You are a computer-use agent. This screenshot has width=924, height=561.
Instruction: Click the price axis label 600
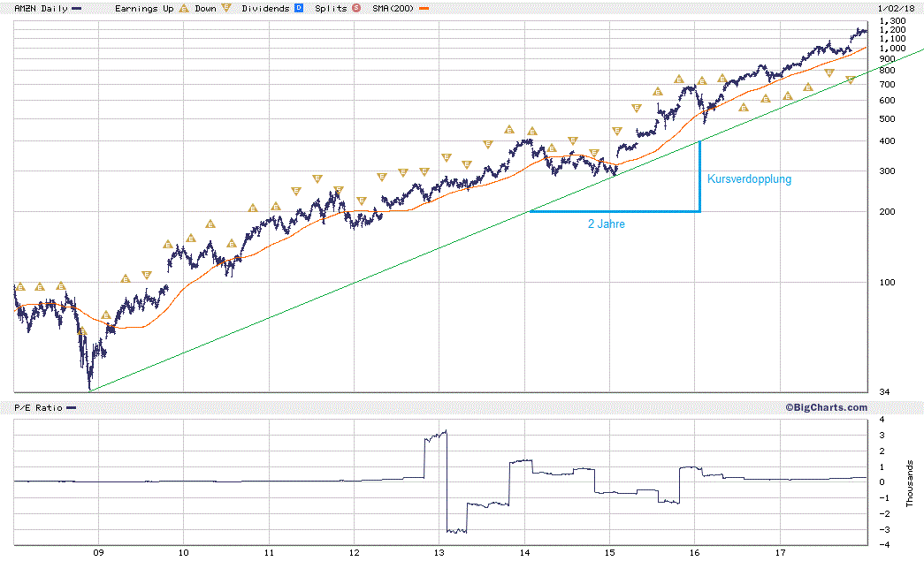(887, 100)
